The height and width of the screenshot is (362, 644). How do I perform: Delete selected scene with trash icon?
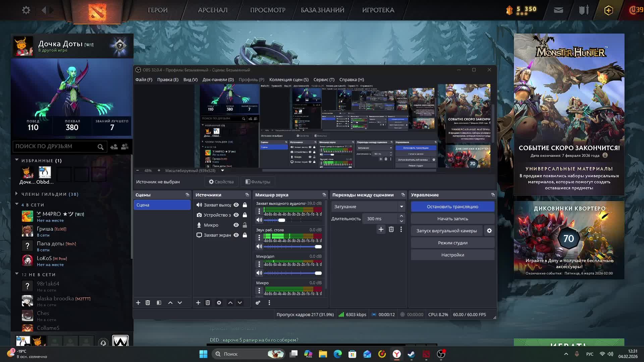pyautogui.click(x=148, y=303)
